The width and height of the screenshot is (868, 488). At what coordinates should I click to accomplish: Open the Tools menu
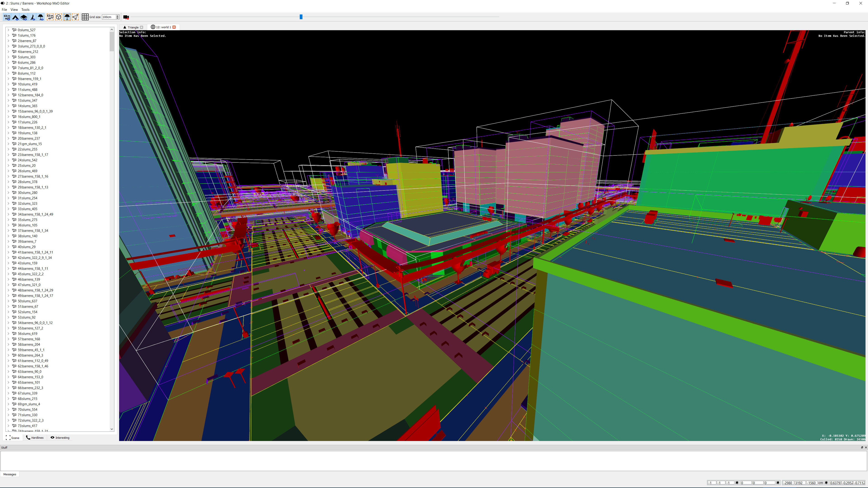point(25,10)
